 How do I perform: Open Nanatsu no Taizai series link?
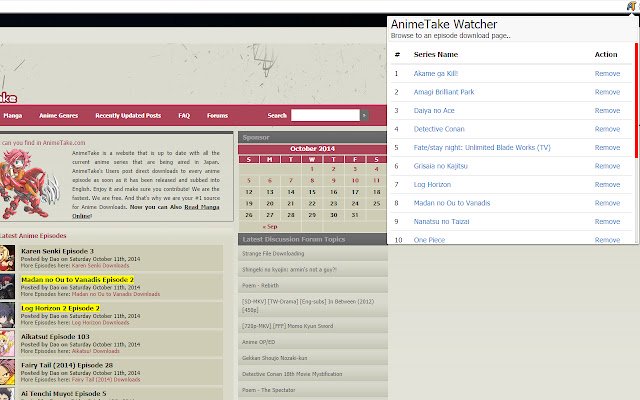pyautogui.click(x=441, y=222)
